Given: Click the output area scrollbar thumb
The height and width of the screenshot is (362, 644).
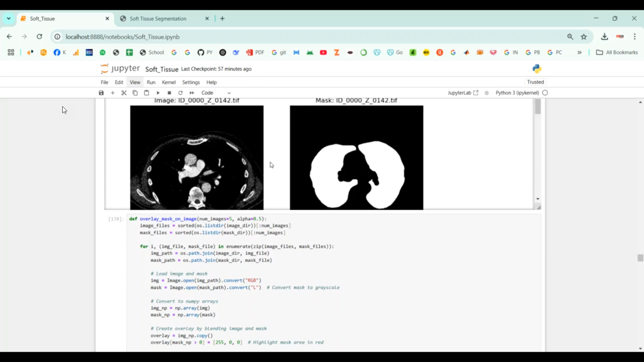Looking at the screenshot, I should click(538, 107).
